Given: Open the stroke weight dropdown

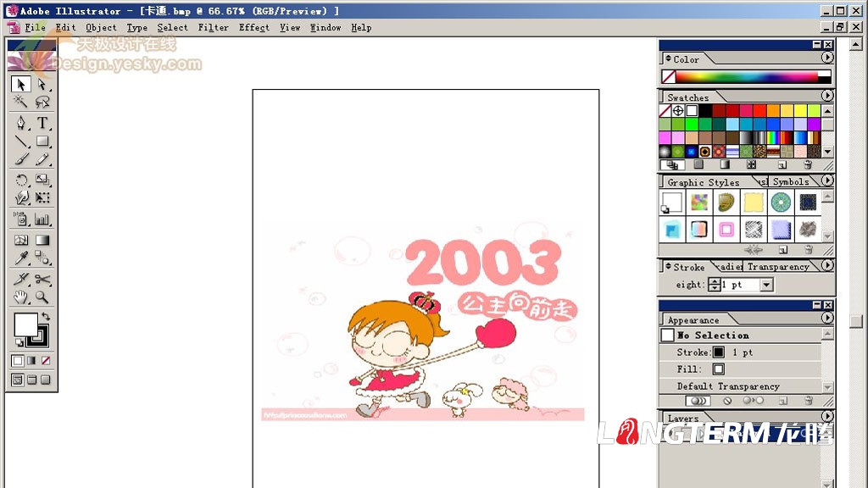Looking at the screenshot, I should point(766,286).
